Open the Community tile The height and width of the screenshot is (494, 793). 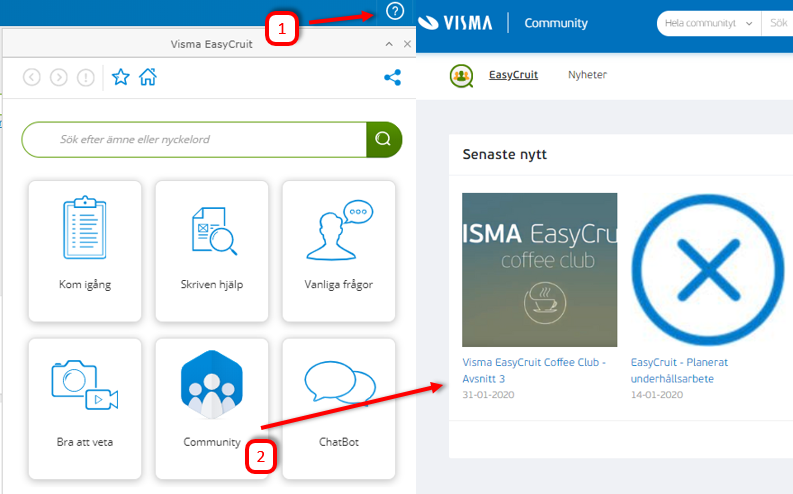[212, 409]
